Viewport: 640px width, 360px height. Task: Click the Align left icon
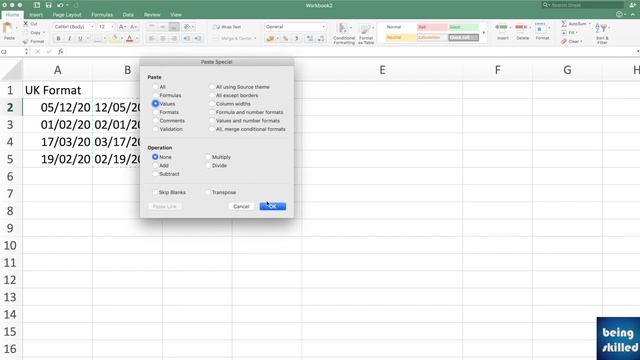pos(151,38)
